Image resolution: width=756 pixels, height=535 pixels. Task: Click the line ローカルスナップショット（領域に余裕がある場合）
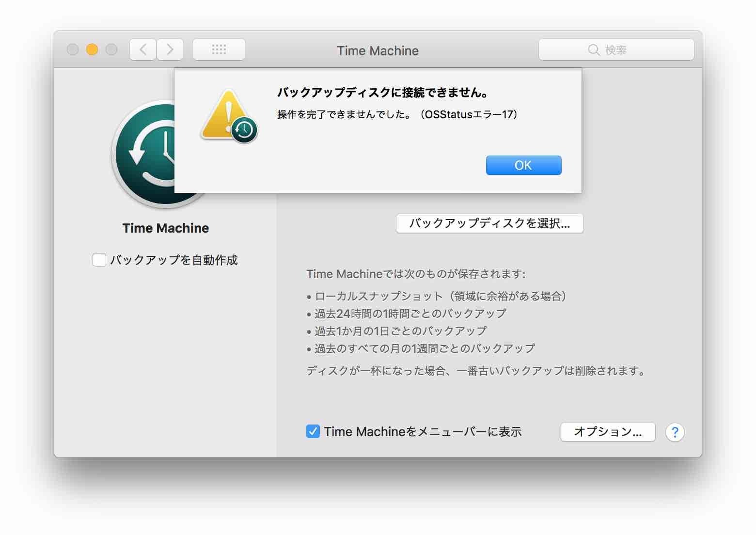coord(441,296)
